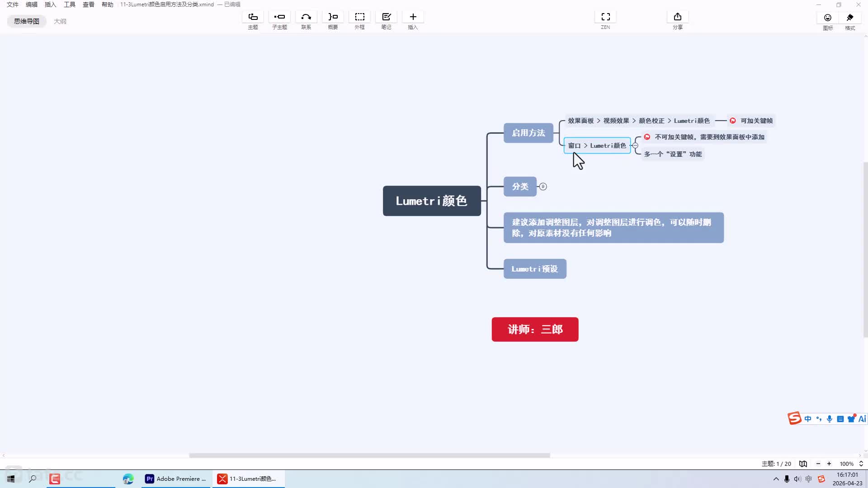
Task: Open the red Camtasia taskbar icon
Action: [55, 479]
